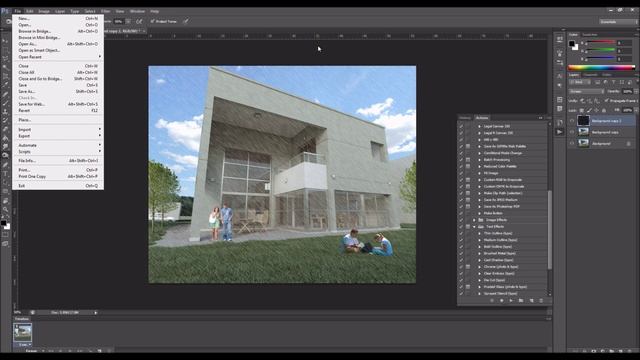
Task: Open the layer filter Kind dropdown
Action: click(579, 82)
